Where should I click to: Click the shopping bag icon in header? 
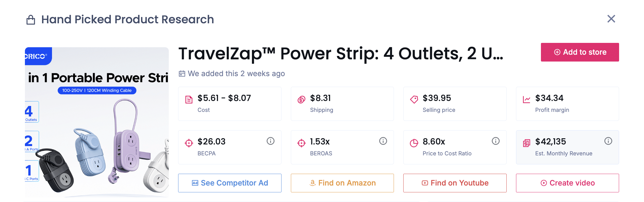31,20
